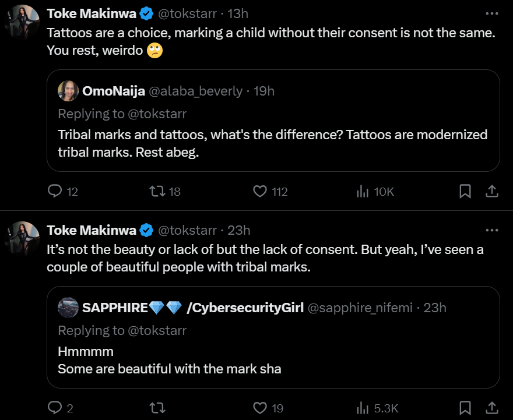Reply to Toke Makinwa's tattoo tweet
This screenshot has width=513, height=420.
click(55, 191)
